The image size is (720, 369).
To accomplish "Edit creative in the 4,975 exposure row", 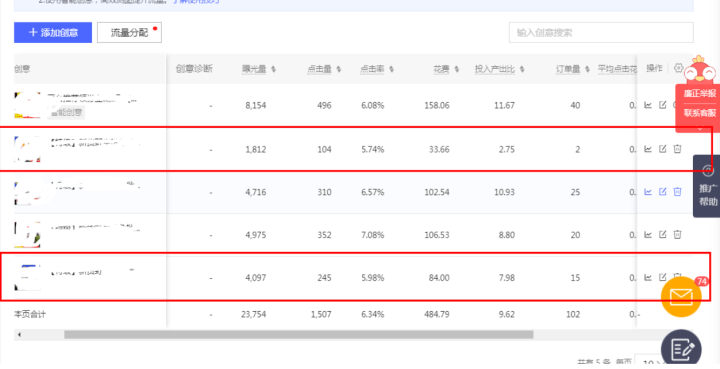I will click(663, 235).
